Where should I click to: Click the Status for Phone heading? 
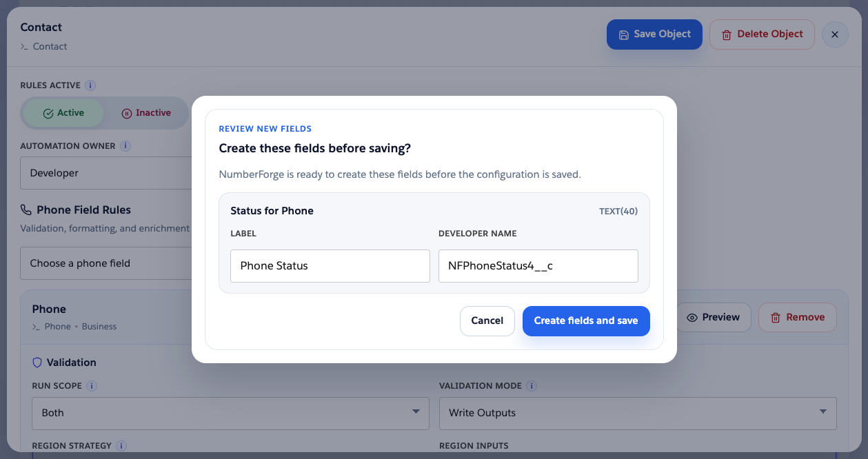pos(272,211)
